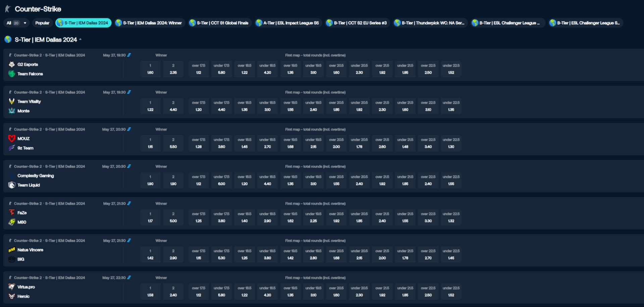Viewport: 644px width, 307px height.
Task: Pick Monte winner odds 4.40
Action: (x=173, y=106)
